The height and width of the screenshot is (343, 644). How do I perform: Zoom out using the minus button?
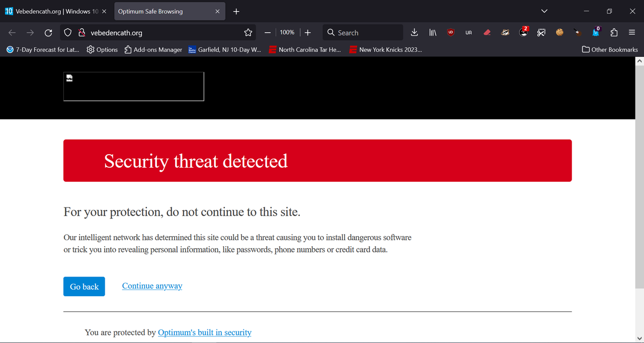pyautogui.click(x=268, y=33)
